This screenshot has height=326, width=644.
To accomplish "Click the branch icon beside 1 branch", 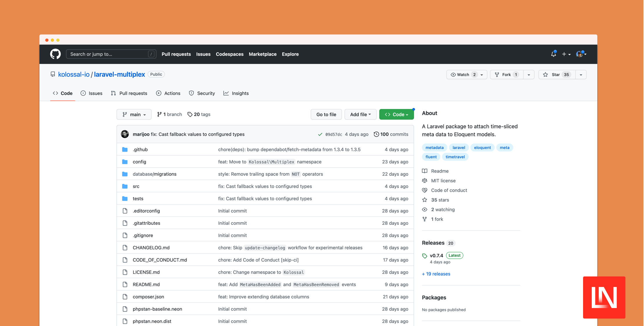I will pos(159,114).
